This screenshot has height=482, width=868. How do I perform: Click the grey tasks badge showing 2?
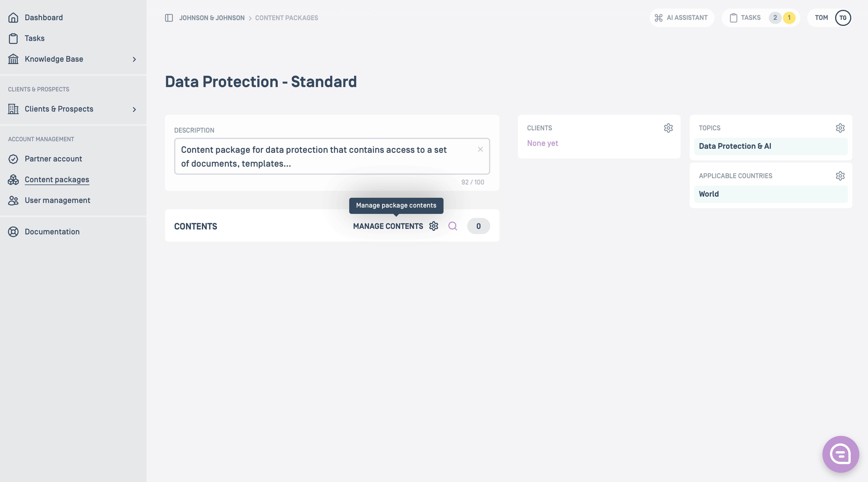pos(775,18)
